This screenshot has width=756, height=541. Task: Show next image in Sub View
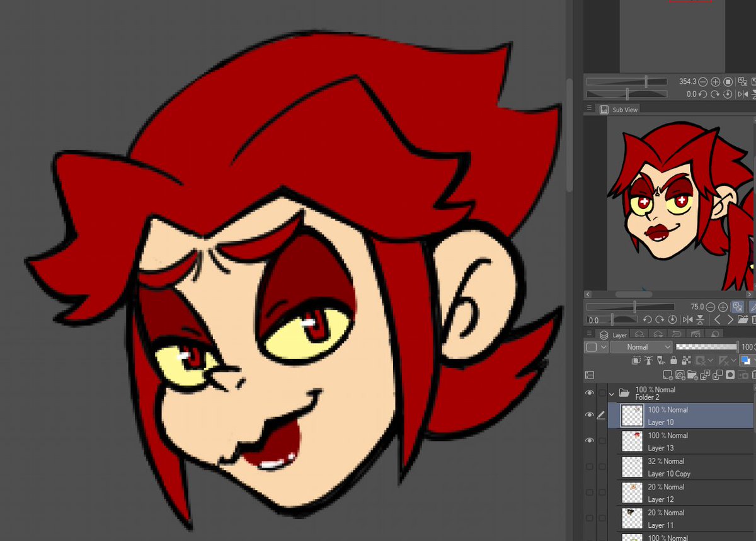tap(730, 320)
